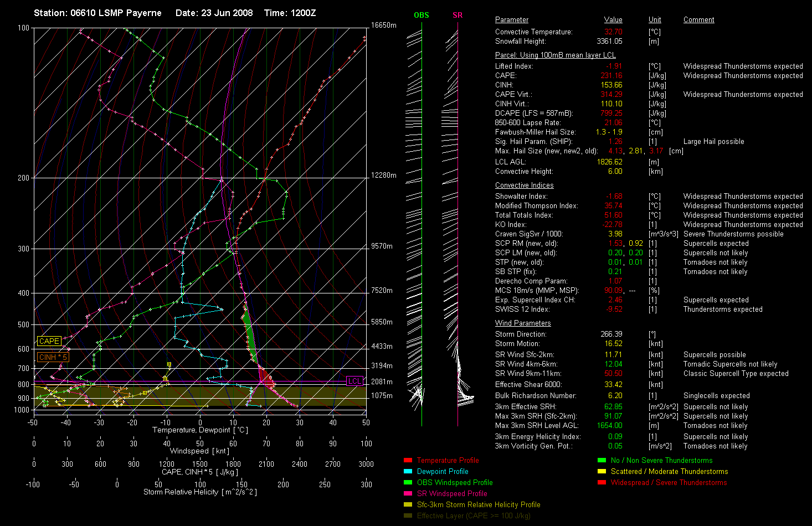Click the underlined Parameter column heading
This screenshot has height=526, width=812.
[x=511, y=20]
